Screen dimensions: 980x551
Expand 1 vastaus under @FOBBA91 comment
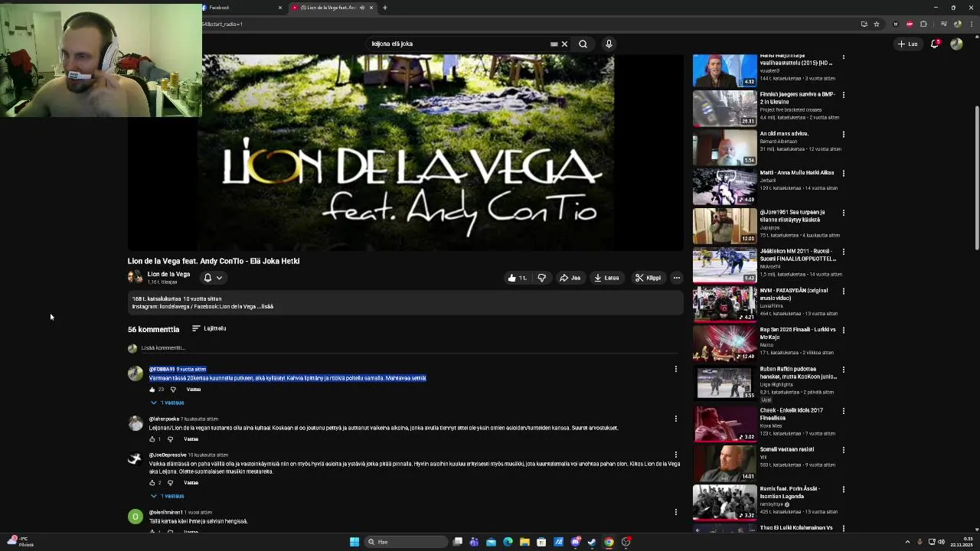(167, 403)
